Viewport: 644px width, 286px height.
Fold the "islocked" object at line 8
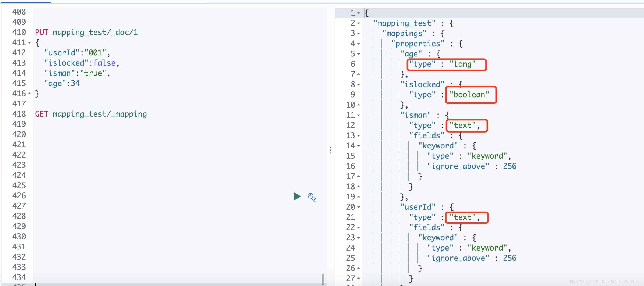(359, 85)
